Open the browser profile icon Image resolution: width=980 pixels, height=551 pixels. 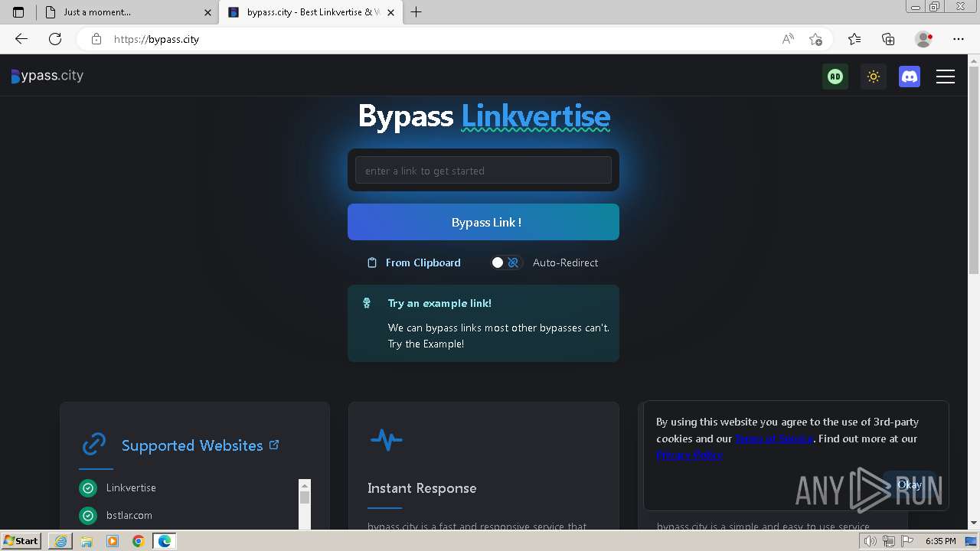click(x=923, y=39)
